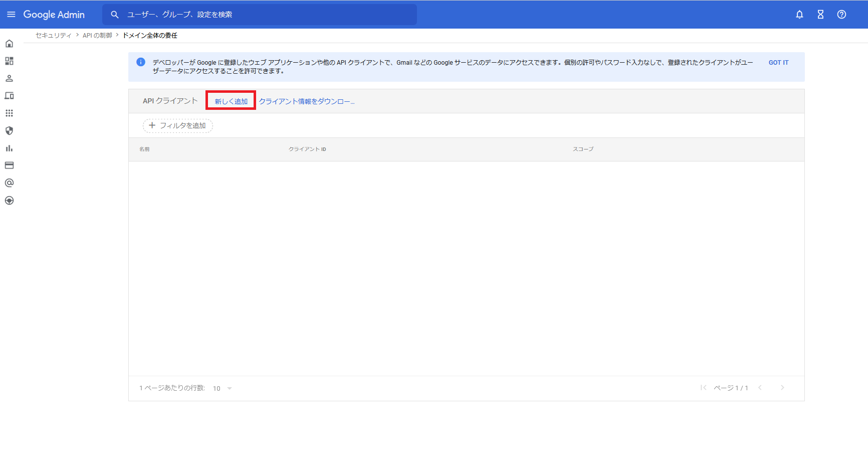Navigate to セキュリティ breadcrumb

click(x=54, y=36)
